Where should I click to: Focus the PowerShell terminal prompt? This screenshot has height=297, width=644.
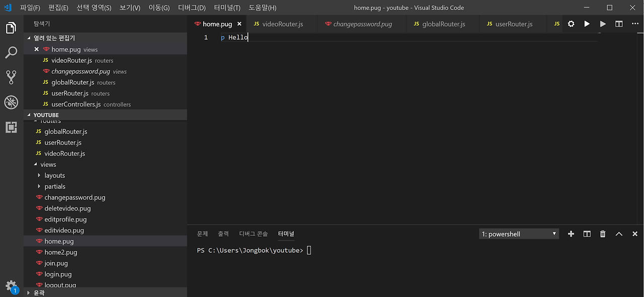tap(254, 250)
